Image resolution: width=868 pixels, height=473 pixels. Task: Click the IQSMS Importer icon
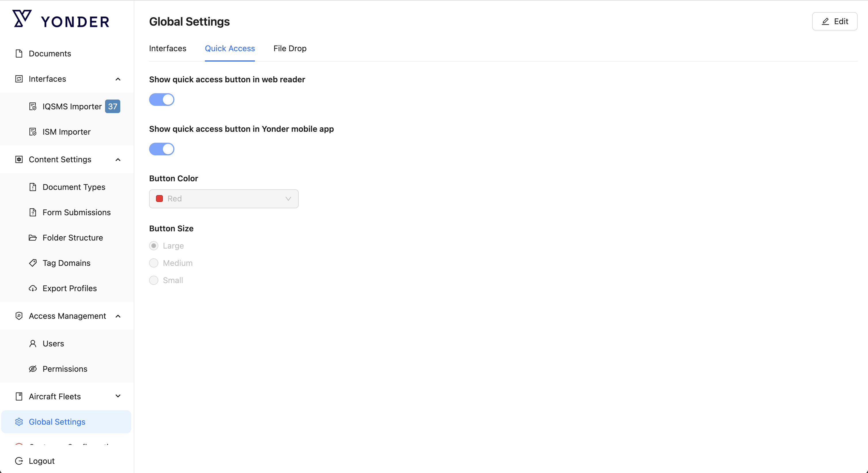[33, 106]
